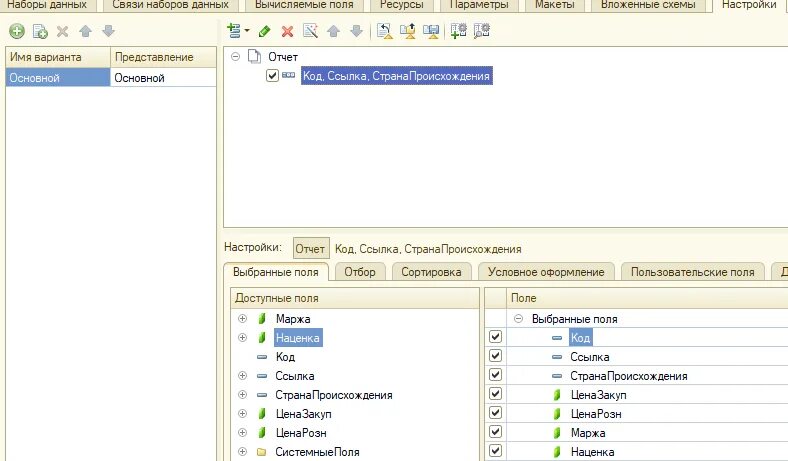Edit the selected structure element (green pencil)
This screenshot has width=788, height=461.
[264, 31]
